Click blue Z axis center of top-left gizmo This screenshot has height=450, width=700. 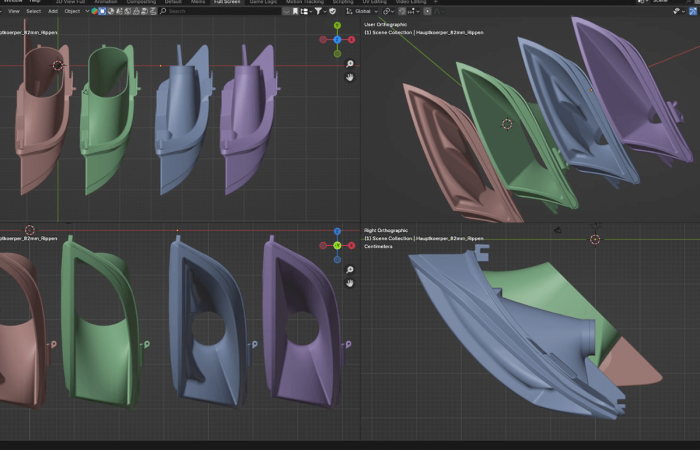[x=337, y=40]
